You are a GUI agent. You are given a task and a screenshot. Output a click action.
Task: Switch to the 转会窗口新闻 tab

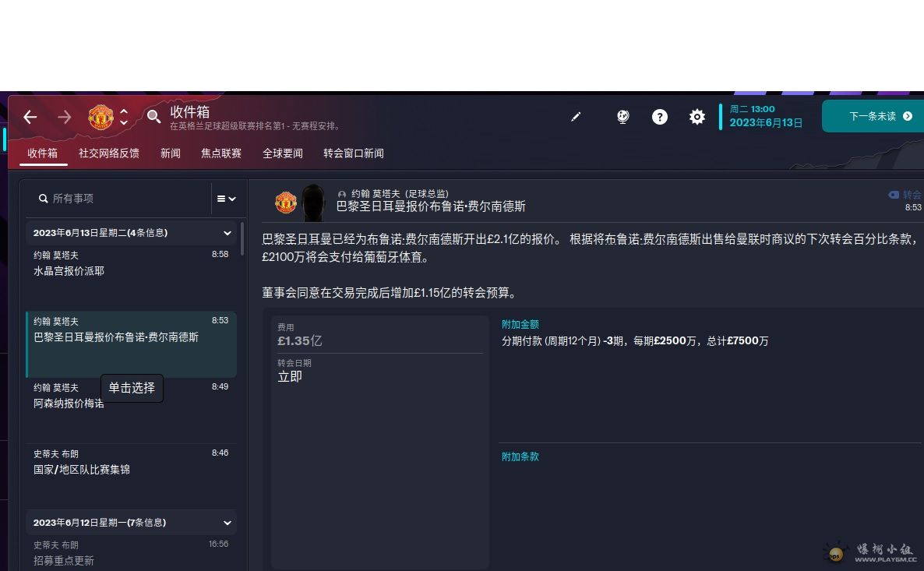[354, 153]
